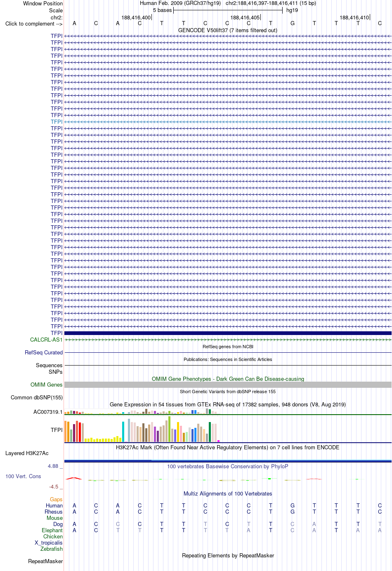Click the 188,416,400 coordinate marker
Screen dimensions: 392x571
136,17
